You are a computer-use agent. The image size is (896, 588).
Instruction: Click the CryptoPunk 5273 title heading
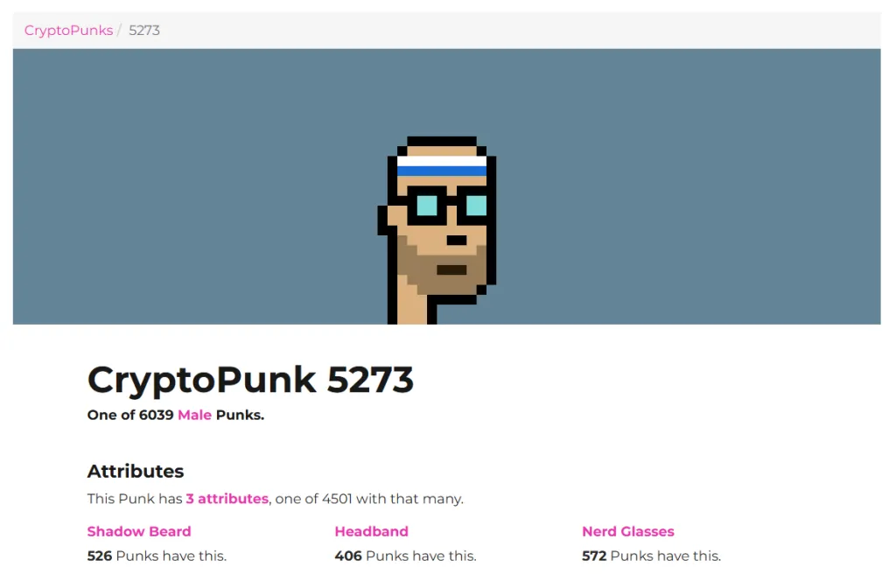tap(250, 380)
